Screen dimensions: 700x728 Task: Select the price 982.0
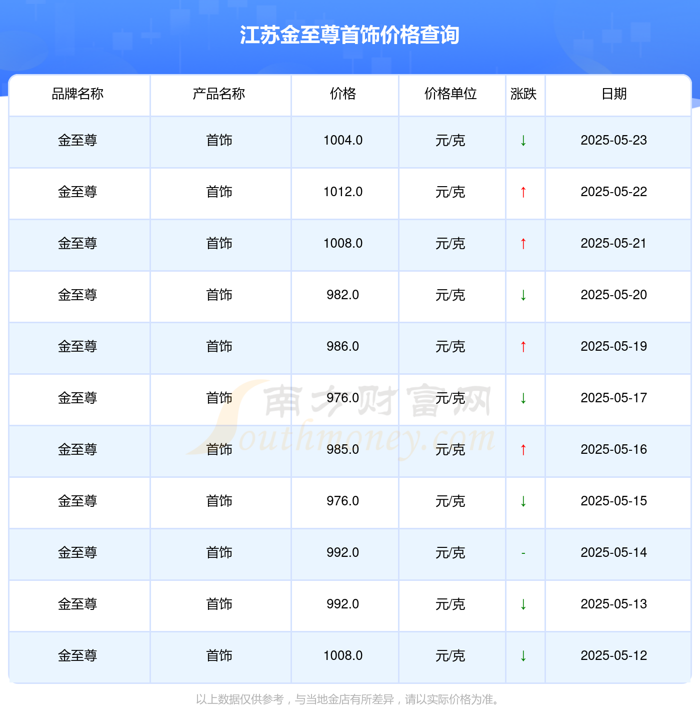343,295
